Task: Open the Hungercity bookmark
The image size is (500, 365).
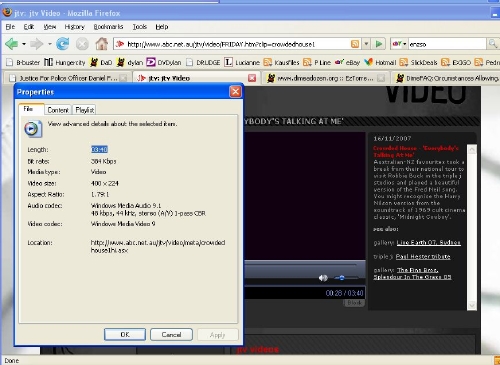Action: tap(65, 62)
